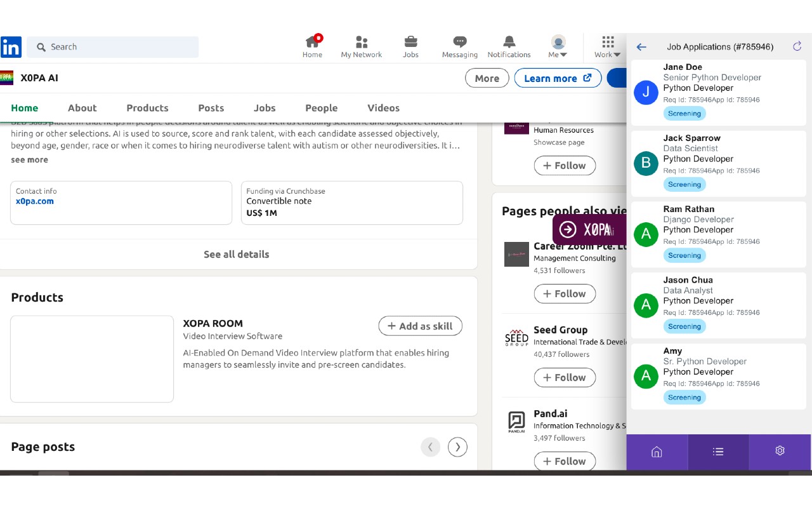Viewport: 812px width, 508px height.
Task: Click the LinkedIn Search field
Action: (x=113, y=47)
